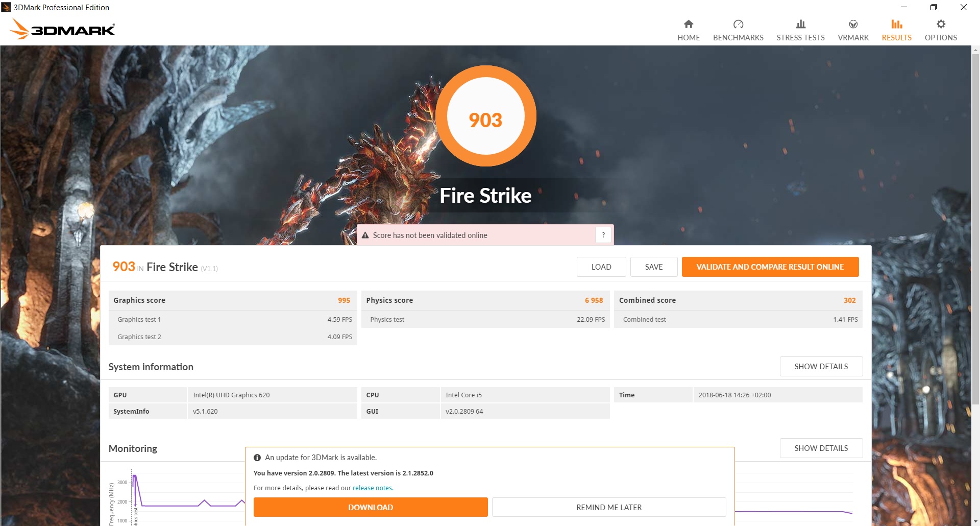The image size is (980, 526).
Task: Open VRMark headset icon
Action: (x=853, y=24)
